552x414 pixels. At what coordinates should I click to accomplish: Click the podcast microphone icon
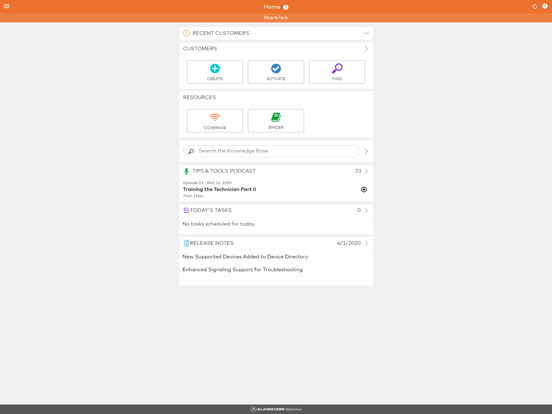(186, 171)
